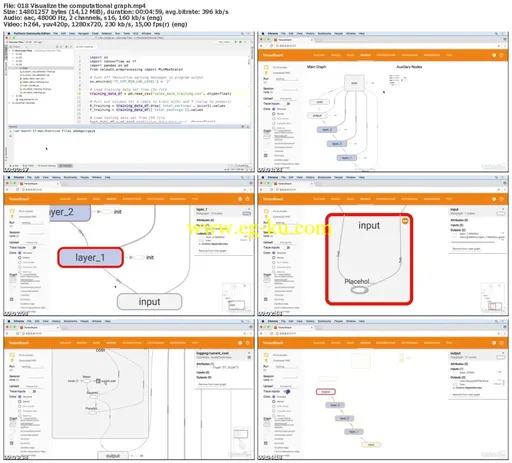Collapse expanded input node via orange minus button
512x463 pixels.
point(405,221)
